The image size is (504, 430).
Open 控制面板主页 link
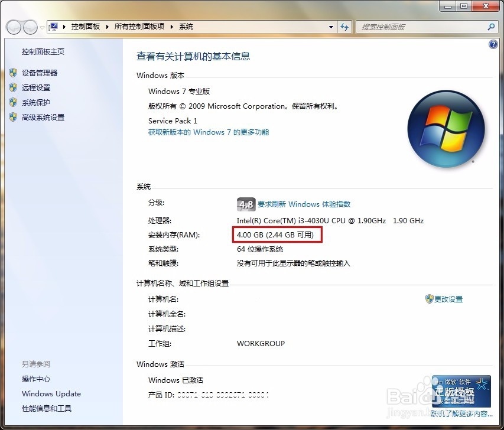click(x=43, y=52)
